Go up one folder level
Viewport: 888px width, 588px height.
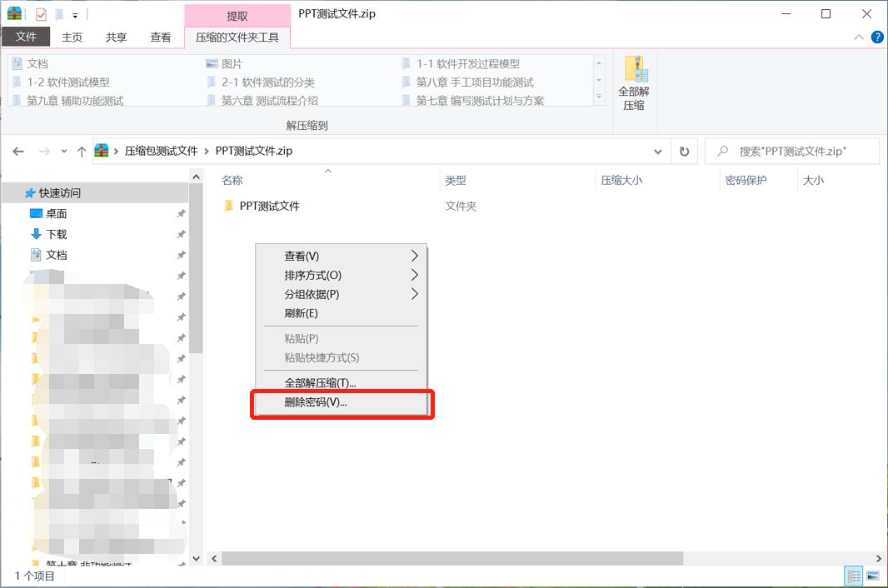tap(82, 152)
